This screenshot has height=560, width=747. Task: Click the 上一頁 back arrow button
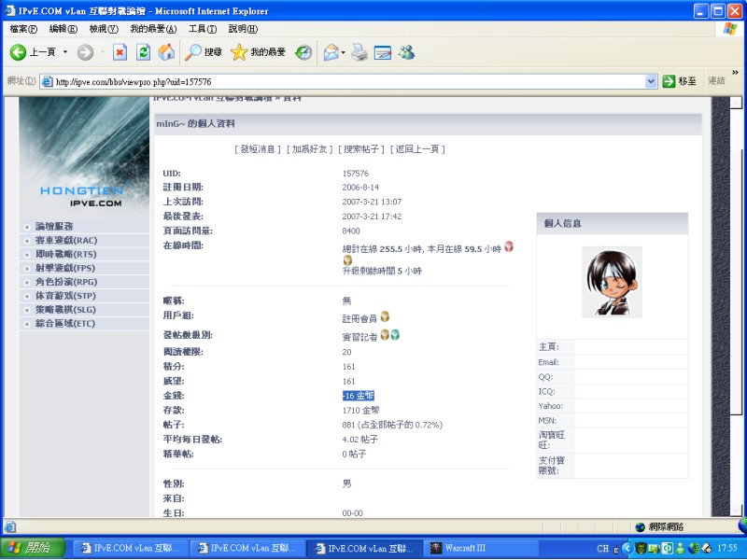[33, 53]
